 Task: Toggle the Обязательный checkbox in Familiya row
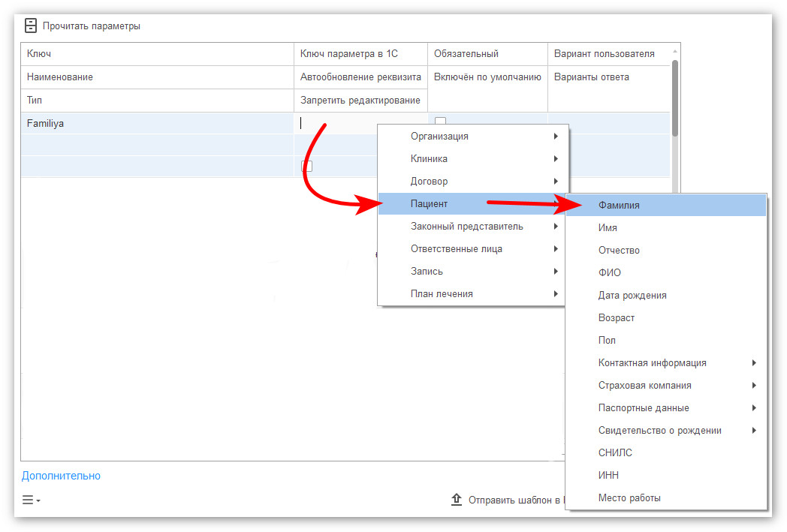(440, 121)
